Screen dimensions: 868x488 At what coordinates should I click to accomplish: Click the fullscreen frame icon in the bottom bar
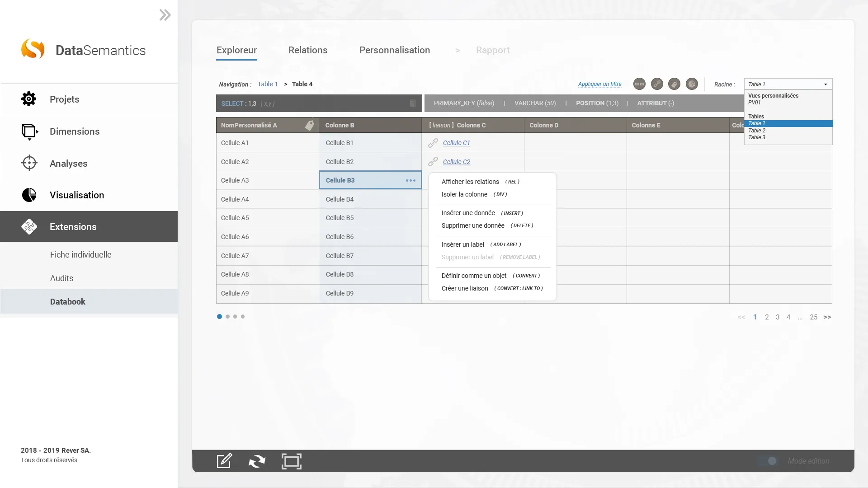292,461
